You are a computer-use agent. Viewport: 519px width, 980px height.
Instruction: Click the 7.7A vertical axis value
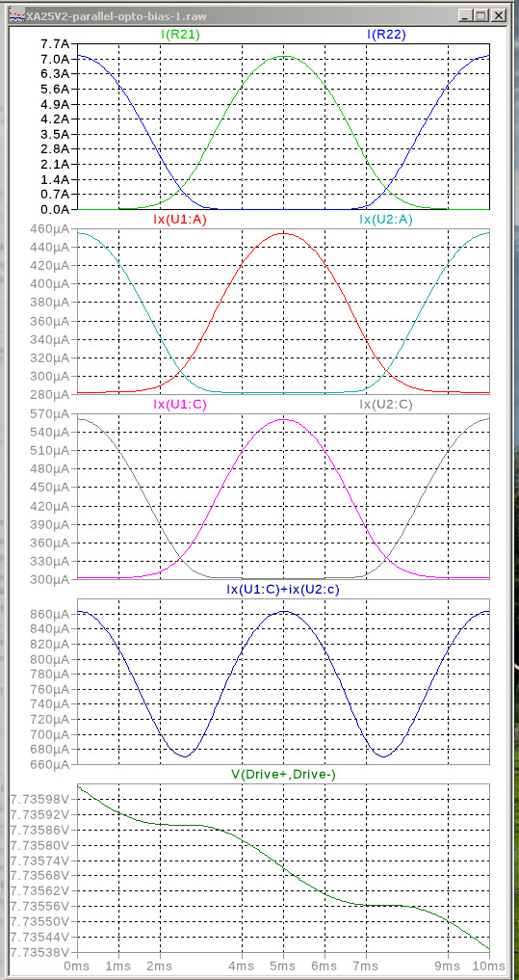(54, 43)
